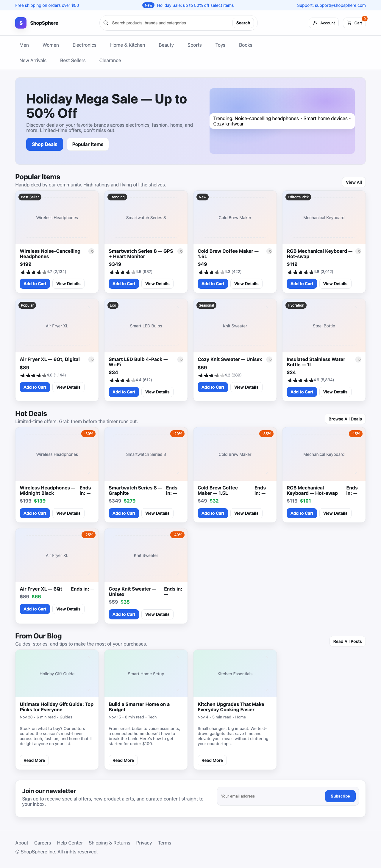Open the Best Sellers section
The image size is (381, 868).
click(73, 60)
